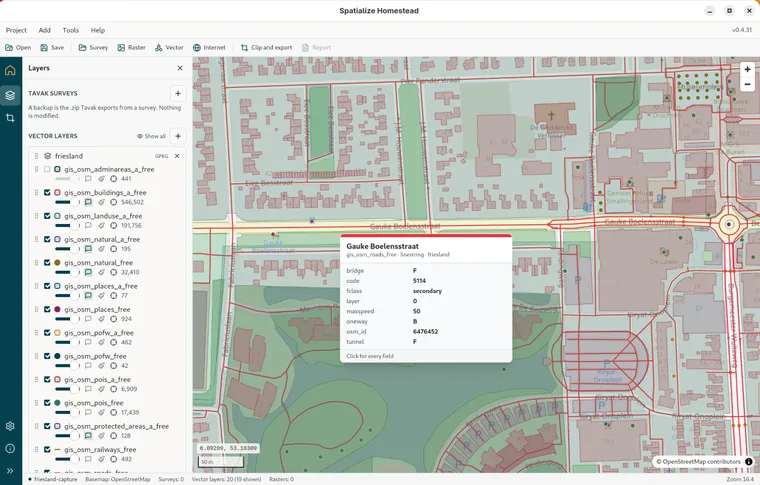
Task: Adjust opacity slider of gis_osm_places_free
Action: pyautogui.click(x=67, y=319)
